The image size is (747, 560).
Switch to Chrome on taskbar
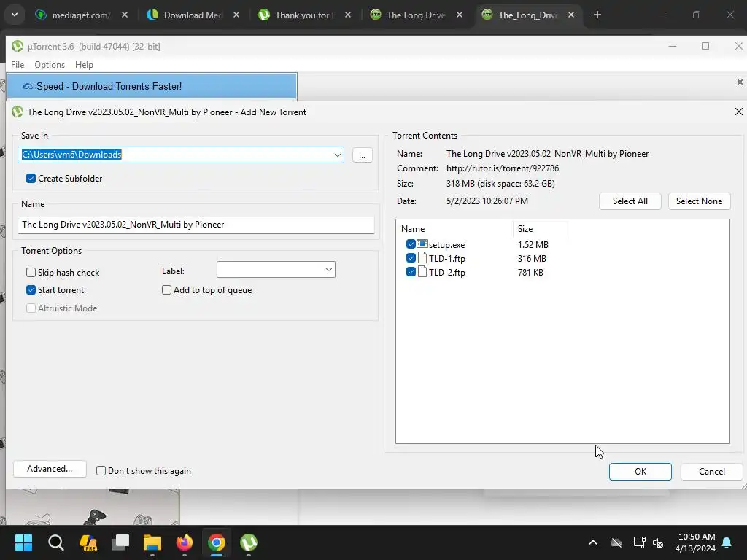(x=216, y=542)
